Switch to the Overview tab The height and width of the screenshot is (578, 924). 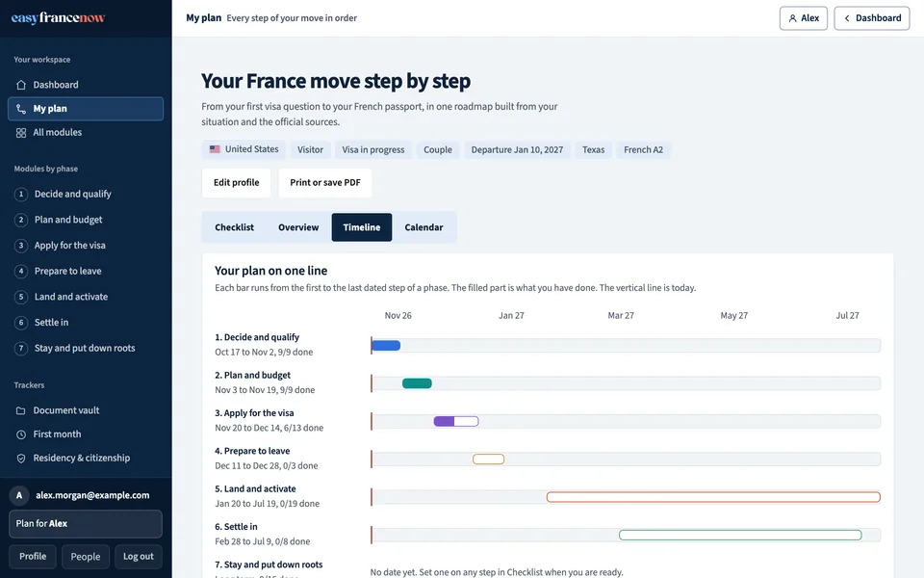298,227
